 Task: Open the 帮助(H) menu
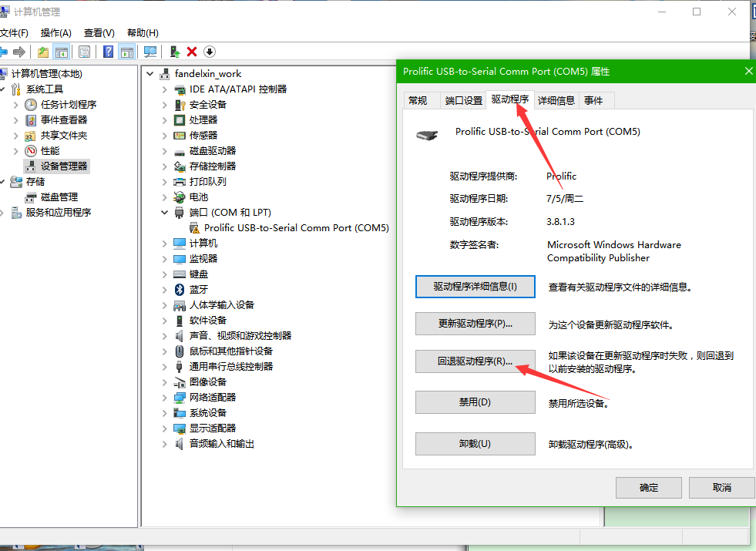(x=143, y=33)
